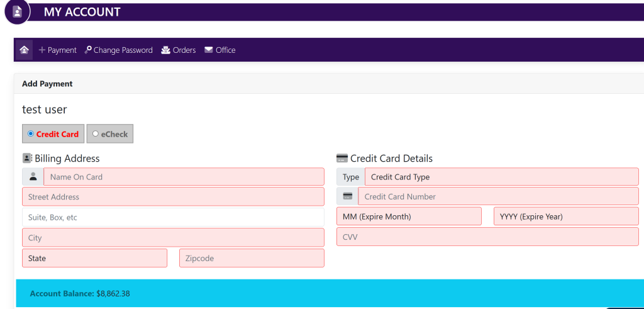Image resolution: width=644 pixels, height=309 pixels.
Task: Click the Billing Address contact card icon
Action: (27, 159)
